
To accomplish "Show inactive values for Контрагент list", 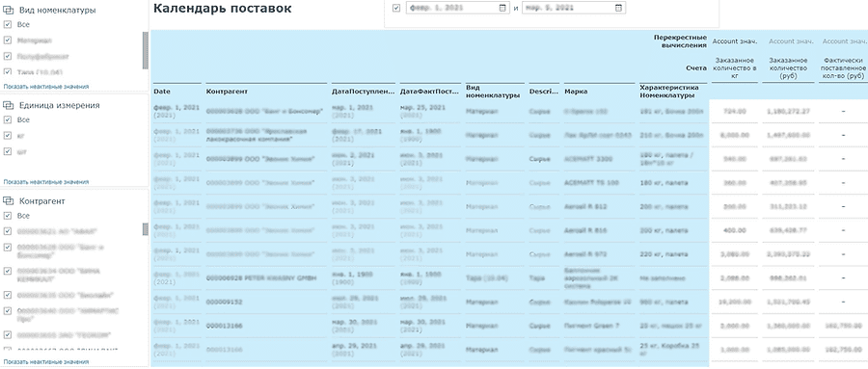I will [46, 362].
